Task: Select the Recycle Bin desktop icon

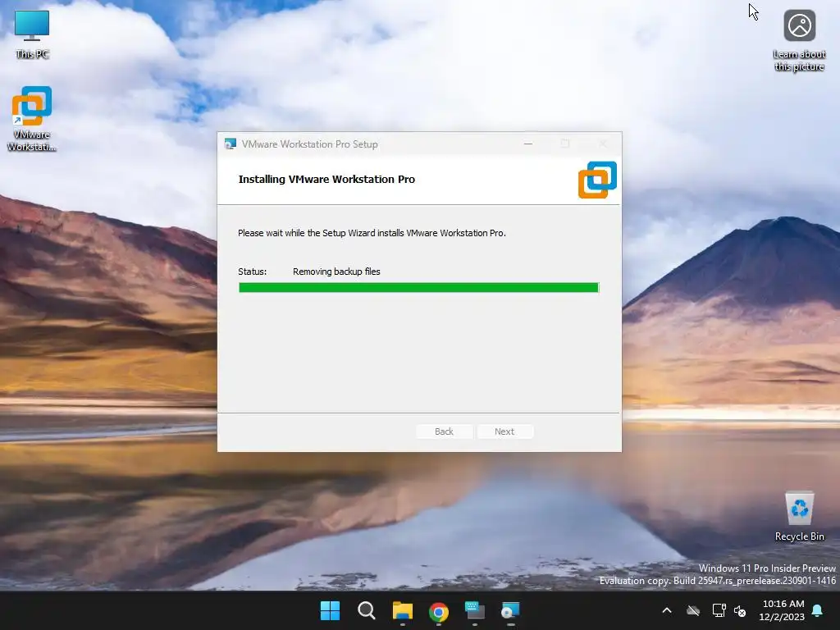Action: click(x=799, y=516)
